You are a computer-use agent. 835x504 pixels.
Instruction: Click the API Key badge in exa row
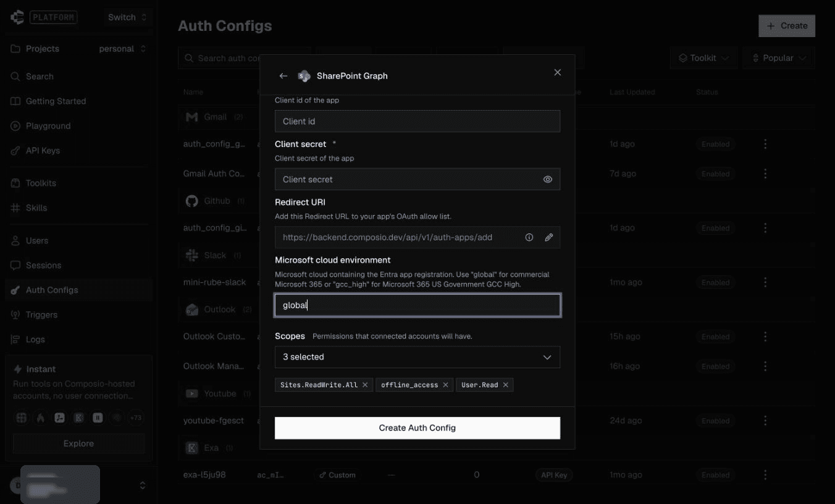tap(554, 475)
